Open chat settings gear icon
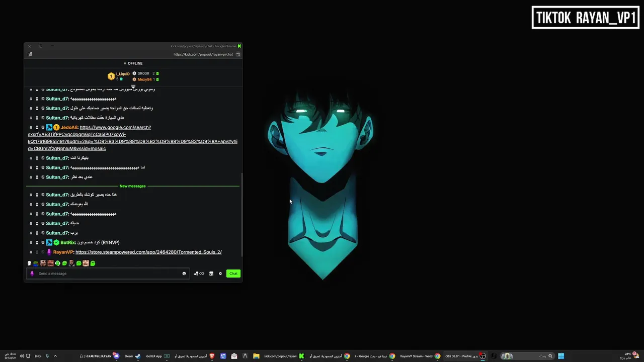The image size is (644, 362). (x=220, y=274)
